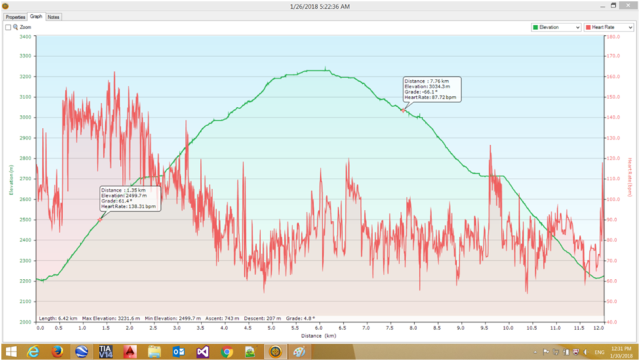The height and width of the screenshot is (361, 640).
Task: Select the Graph tab
Action: (36, 17)
